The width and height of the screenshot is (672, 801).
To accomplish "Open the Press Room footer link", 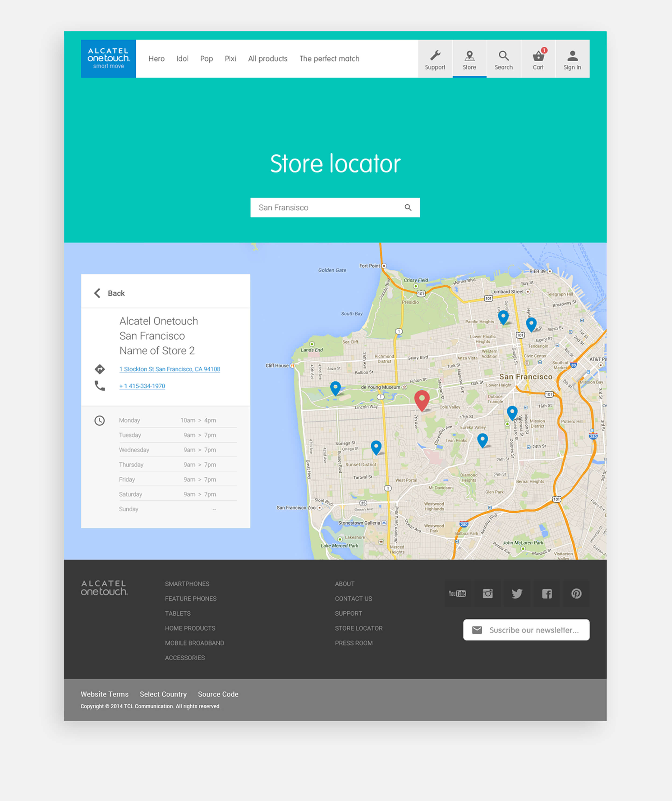I will click(353, 643).
